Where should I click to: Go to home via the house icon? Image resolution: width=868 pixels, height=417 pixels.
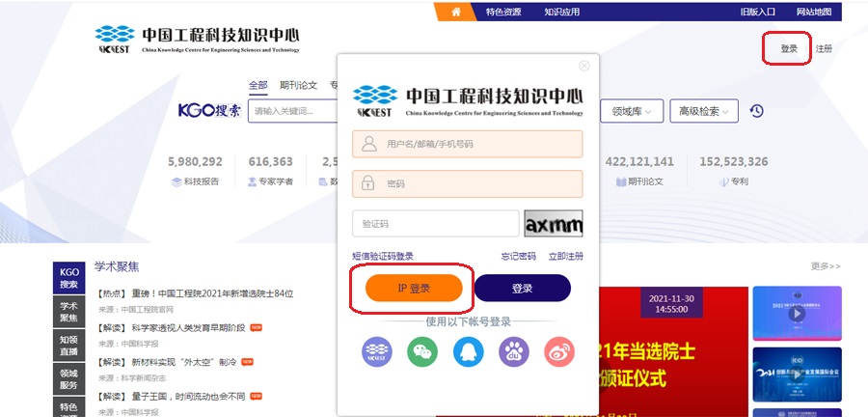[x=456, y=12]
